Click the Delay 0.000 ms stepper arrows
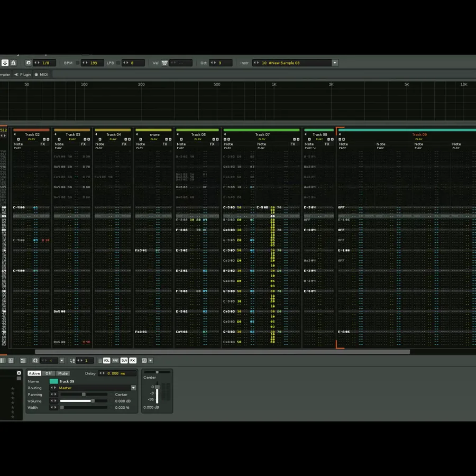The height and width of the screenshot is (476, 476). point(102,373)
